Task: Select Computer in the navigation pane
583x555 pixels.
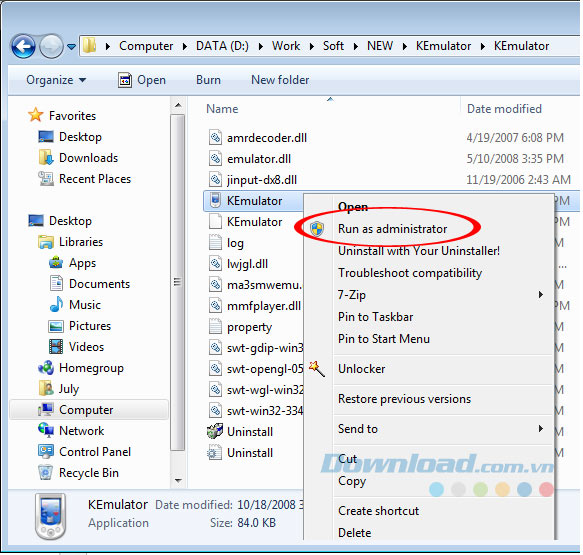Action: pos(88,410)
